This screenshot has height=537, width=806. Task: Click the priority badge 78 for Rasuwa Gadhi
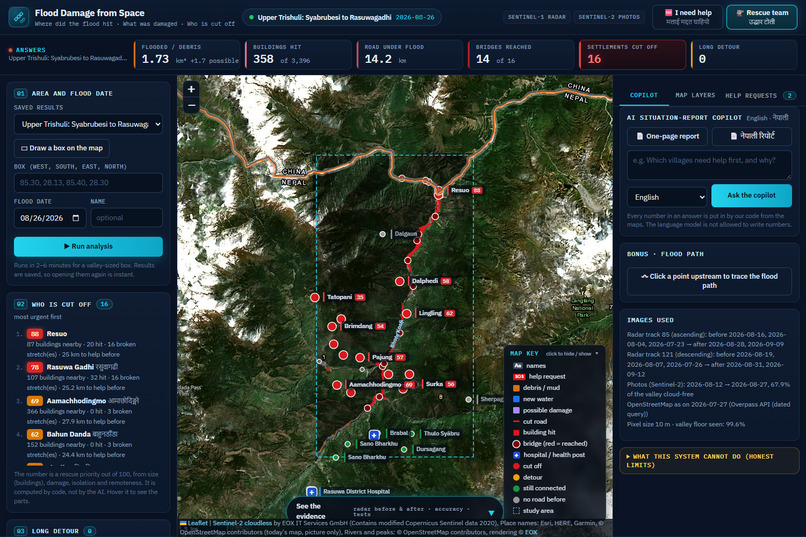click(x=34, y=367)
